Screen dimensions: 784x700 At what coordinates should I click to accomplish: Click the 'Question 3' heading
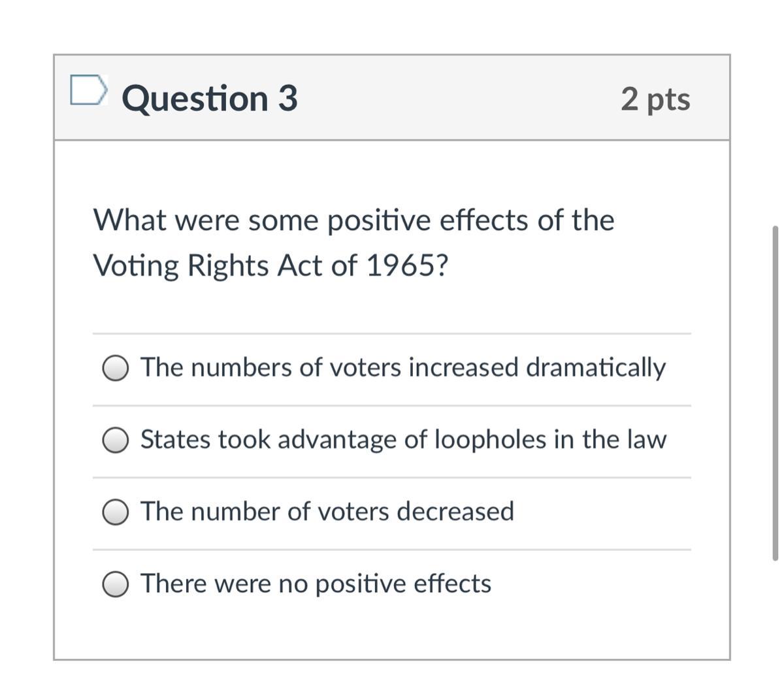coord(210,98)
